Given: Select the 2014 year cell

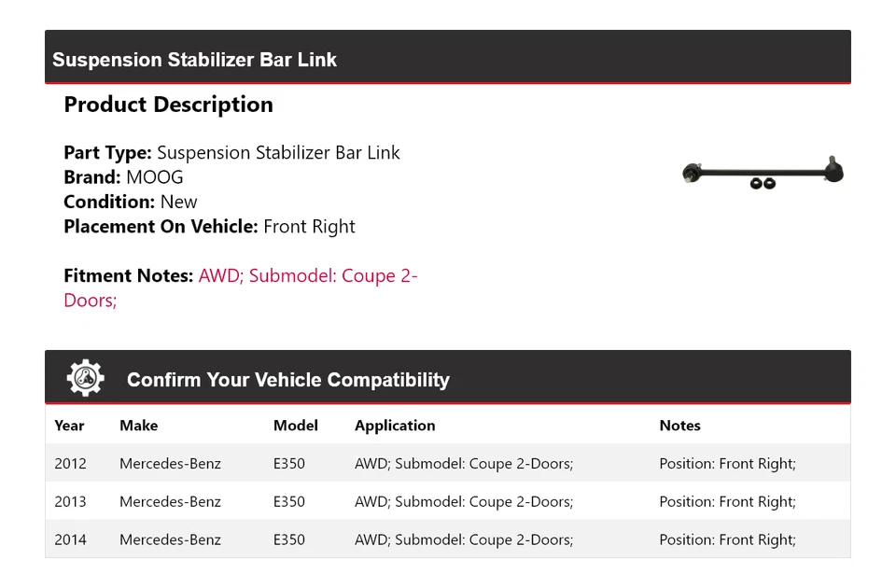Looking at the screenshot, I should [x=70, y=539].
